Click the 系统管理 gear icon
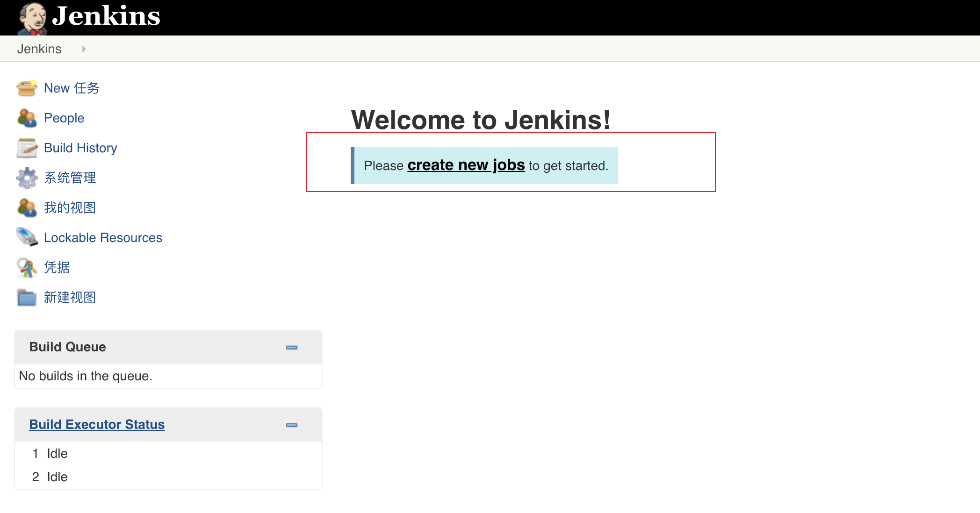The width and height of the screenshot is (980, 513). click(27, 178)
